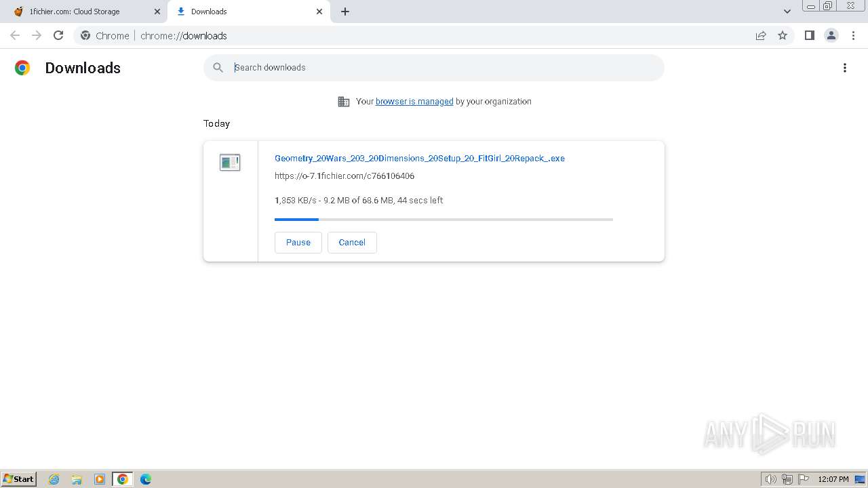Reload the Downloads page
Screen dimensions: 868x488
coord(58,35)
